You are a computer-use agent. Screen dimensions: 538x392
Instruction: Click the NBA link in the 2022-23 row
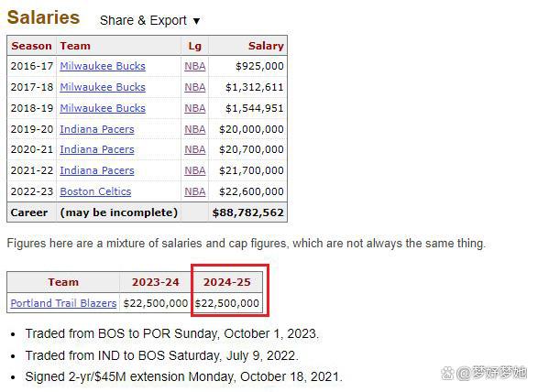(195, 191)
